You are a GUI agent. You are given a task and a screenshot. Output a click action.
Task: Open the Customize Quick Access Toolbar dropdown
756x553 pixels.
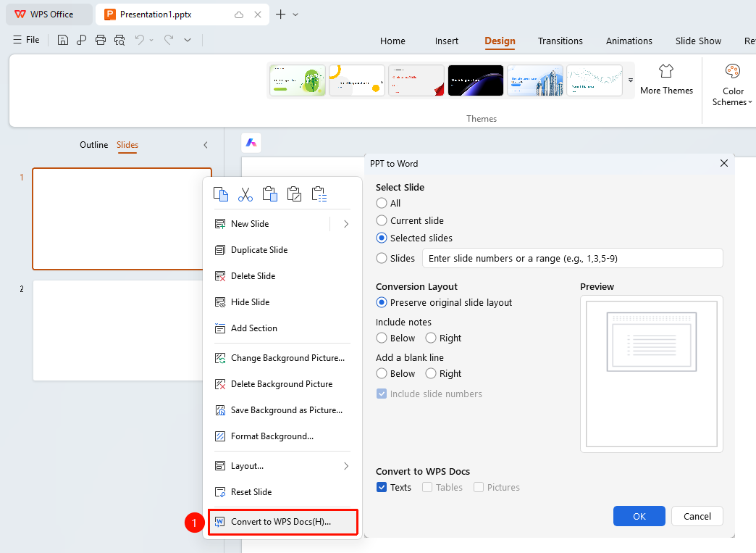188,40
